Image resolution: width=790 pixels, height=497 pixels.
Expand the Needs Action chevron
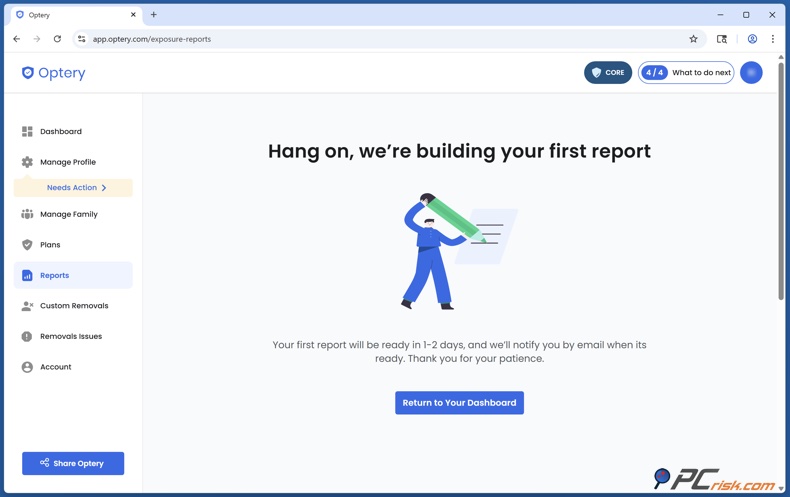tap(104, 188)
